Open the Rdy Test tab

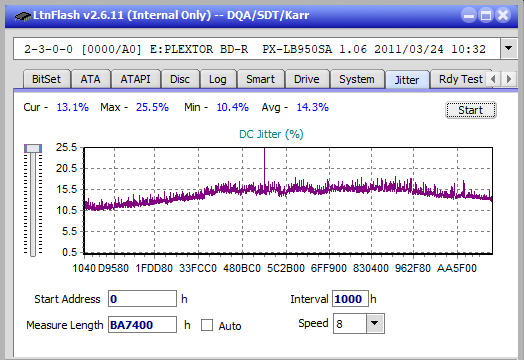461,79
